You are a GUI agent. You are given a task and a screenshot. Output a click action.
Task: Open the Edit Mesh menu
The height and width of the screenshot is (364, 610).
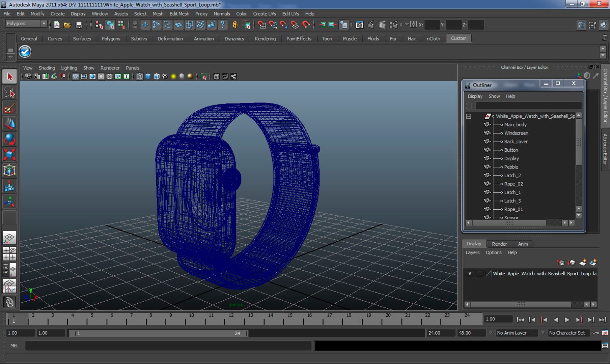(x=179, y=14)
